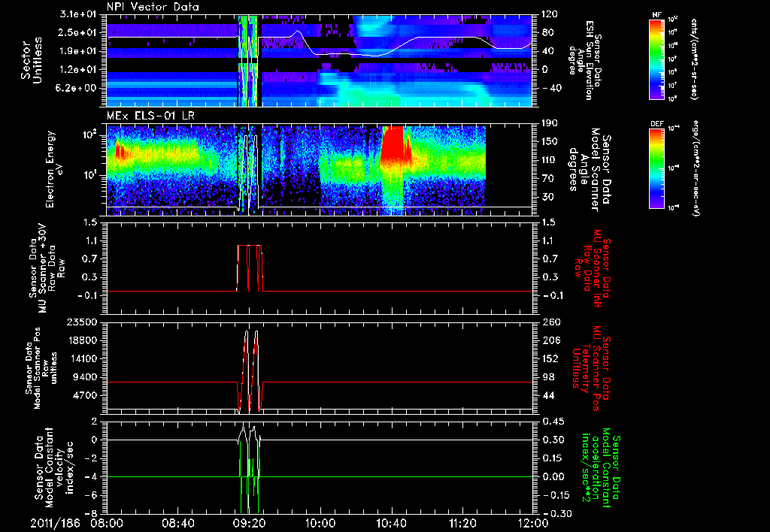
Task: Click the NF legend title
Action: coord(656,15)
